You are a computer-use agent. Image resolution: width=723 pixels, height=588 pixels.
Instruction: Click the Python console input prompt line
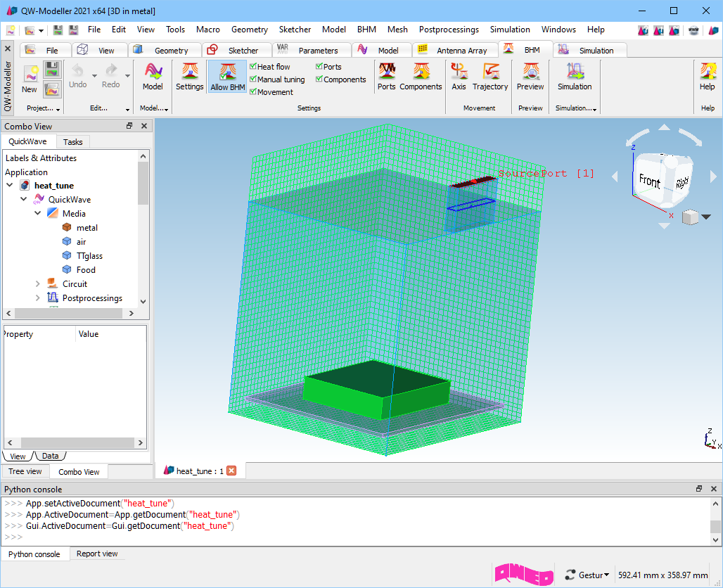pos(357,537)
